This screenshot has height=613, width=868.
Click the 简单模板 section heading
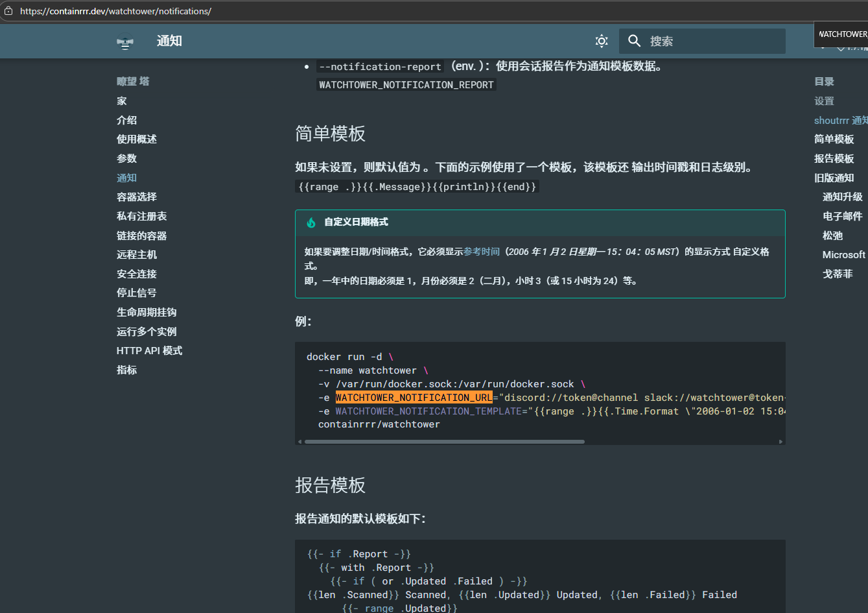click(x=331, y=134)
